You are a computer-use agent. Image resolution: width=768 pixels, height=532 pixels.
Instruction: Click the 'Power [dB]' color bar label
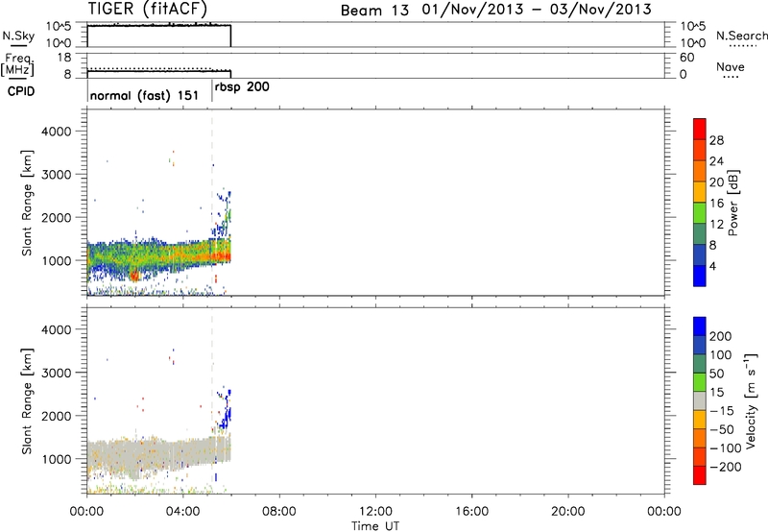[733, 203]
